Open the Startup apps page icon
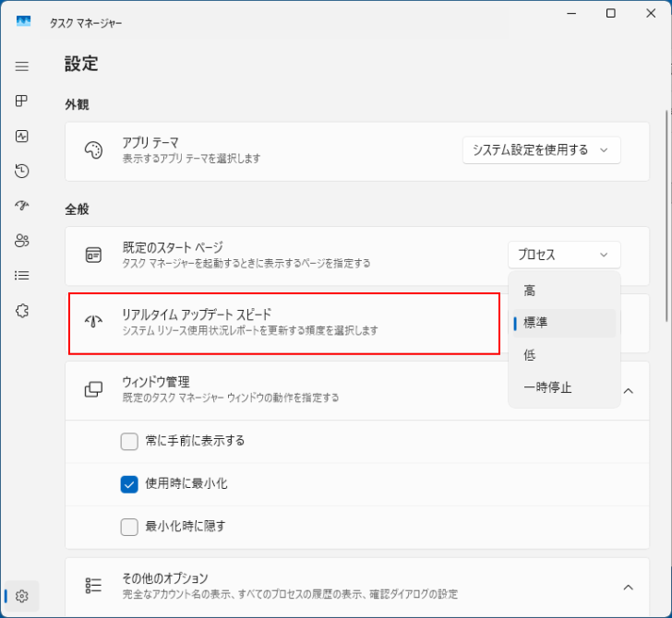Image resolution: width=672 pixels, height=618 pixels. 22,206
